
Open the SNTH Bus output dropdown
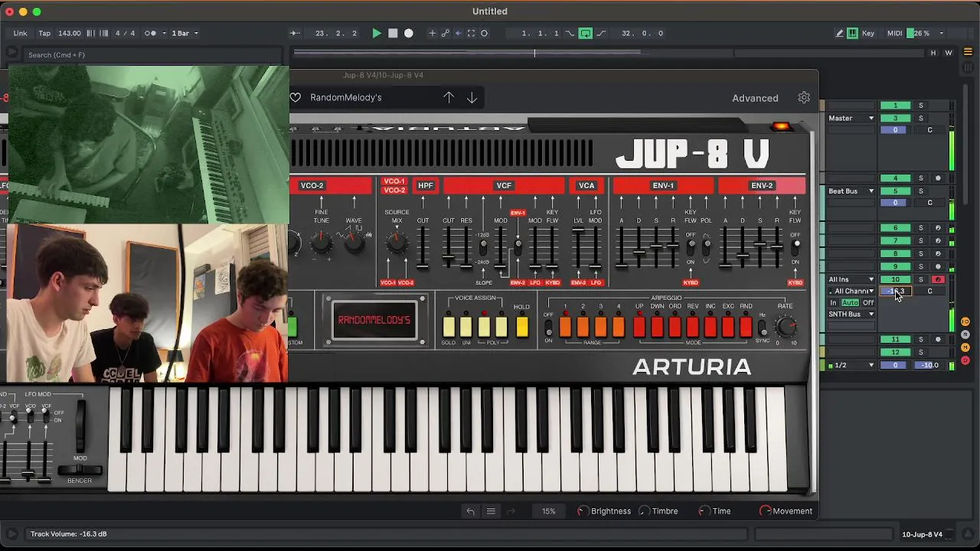(x=851, y=314)
